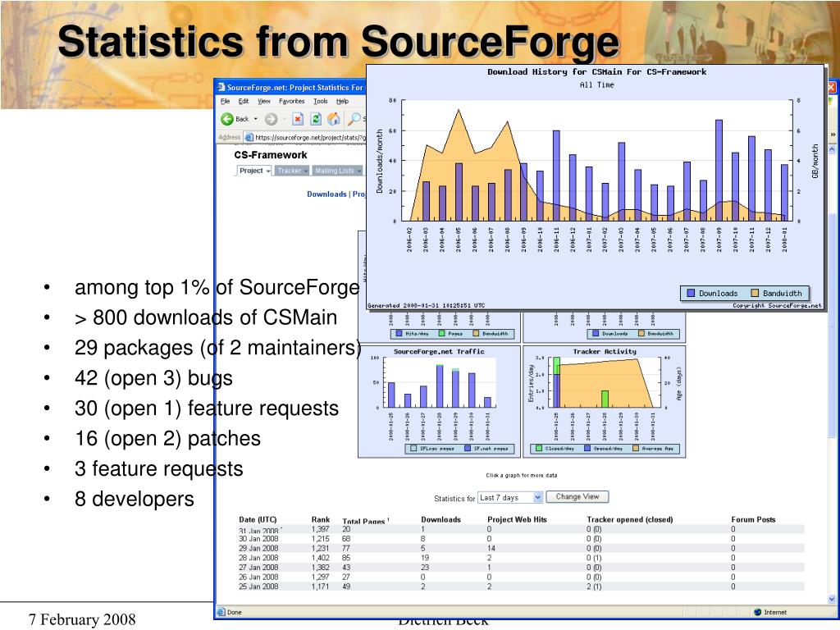
Task: Expand the Mailing Lists tab dropdown
Action: (359, 171)
